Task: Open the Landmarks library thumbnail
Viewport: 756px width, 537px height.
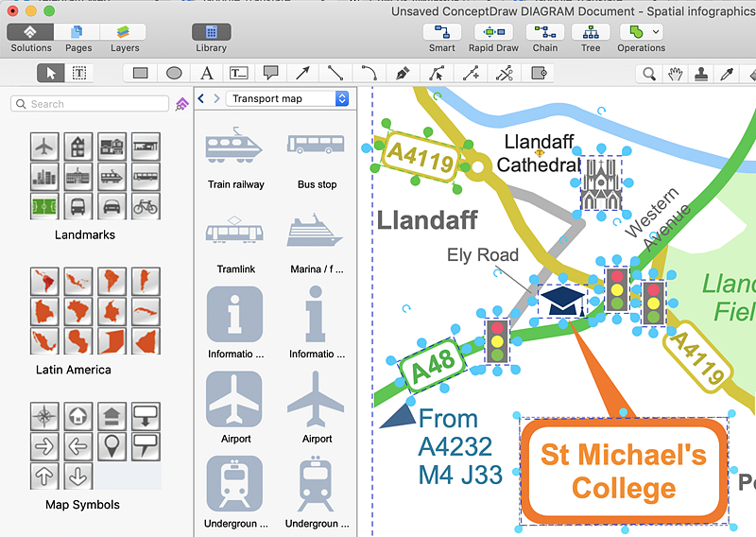Action: 95,176
